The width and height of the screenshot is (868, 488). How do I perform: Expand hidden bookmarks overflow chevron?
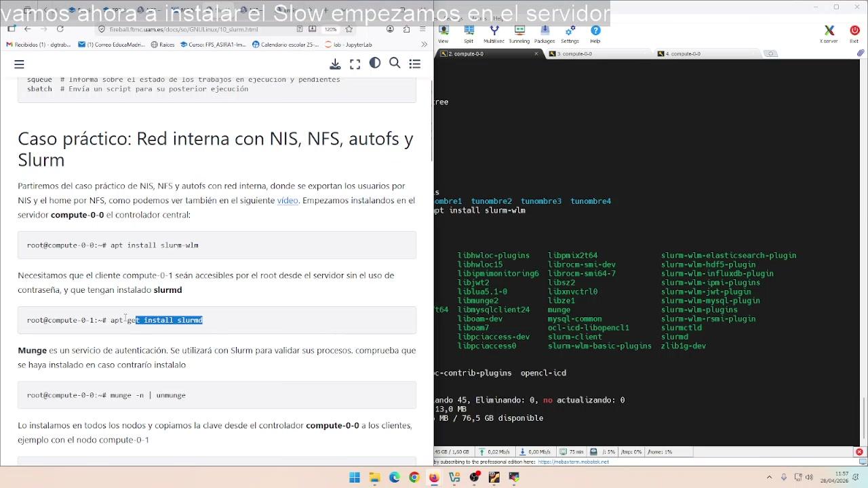424,45
